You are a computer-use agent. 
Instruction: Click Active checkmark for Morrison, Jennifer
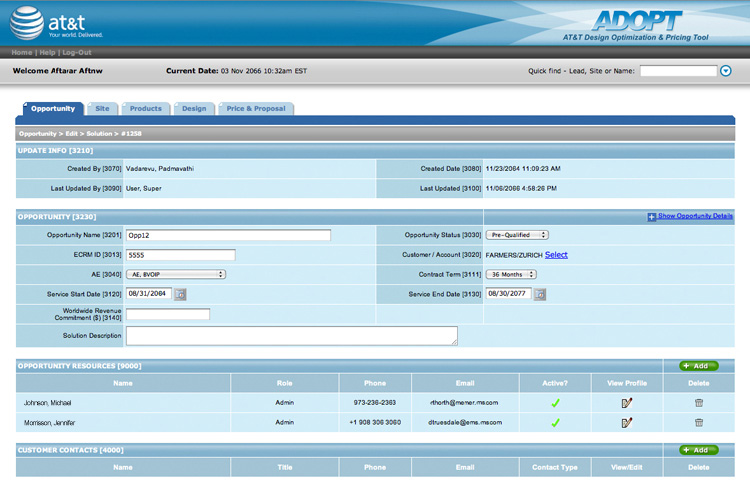pos(555,423)
